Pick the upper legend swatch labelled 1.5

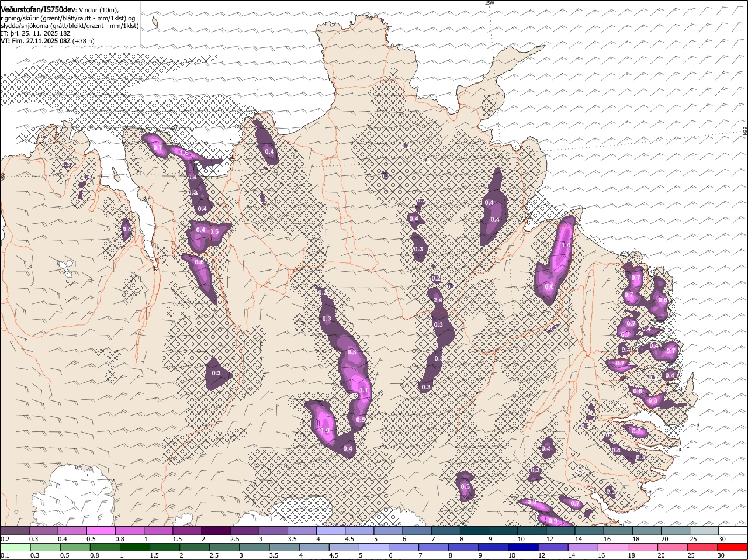(187, 531)
